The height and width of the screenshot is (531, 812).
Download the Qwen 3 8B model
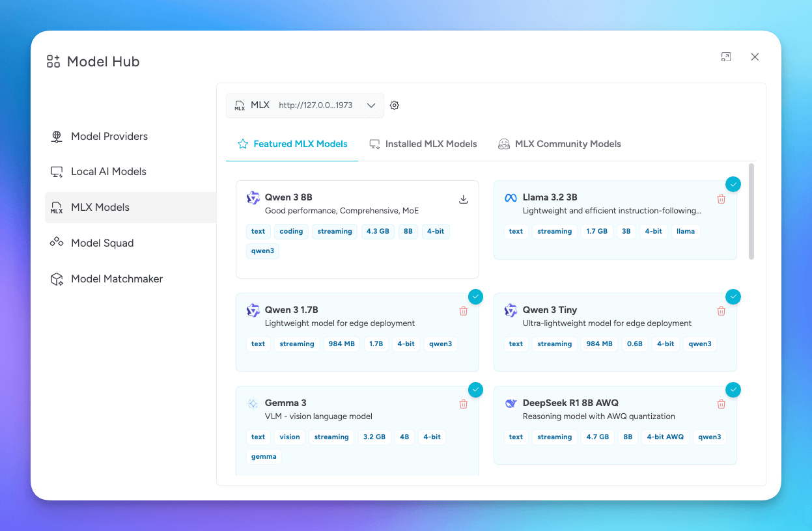tap(464, 199)
